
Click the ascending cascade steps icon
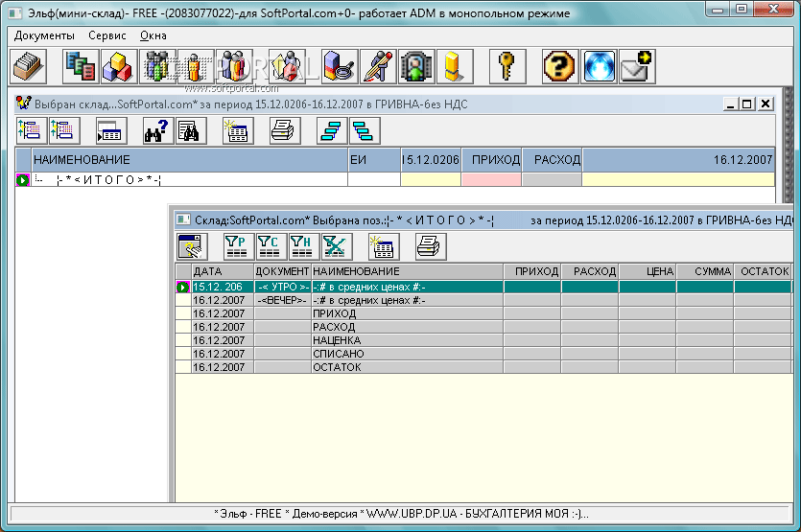332,130
